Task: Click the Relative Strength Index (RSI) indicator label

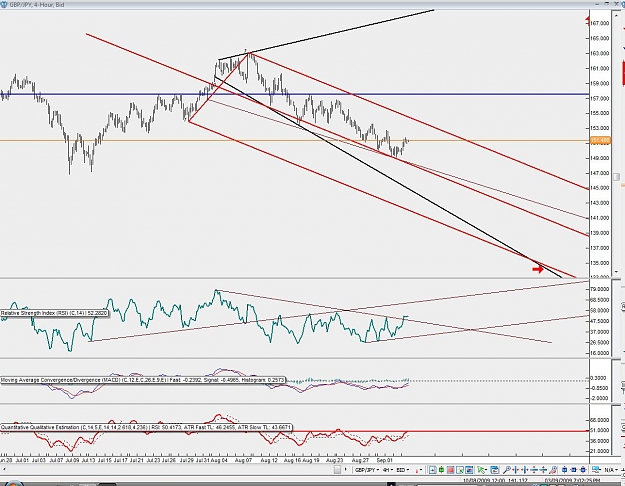Action: coord(54,313)
